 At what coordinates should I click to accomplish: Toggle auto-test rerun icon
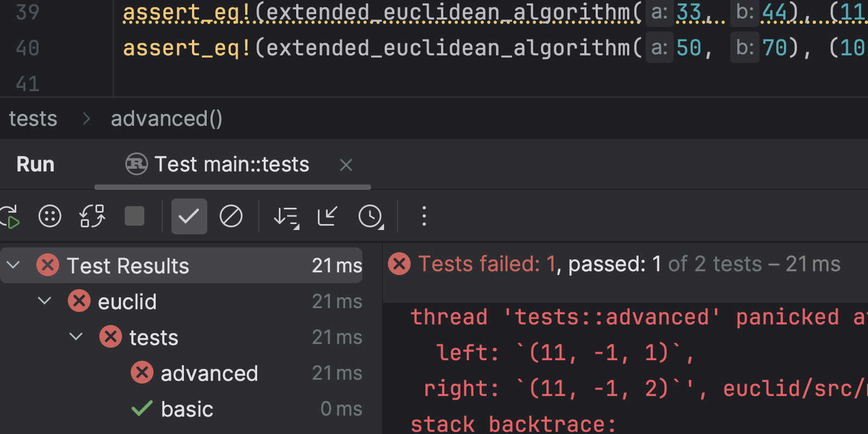[x=92, y=216]
